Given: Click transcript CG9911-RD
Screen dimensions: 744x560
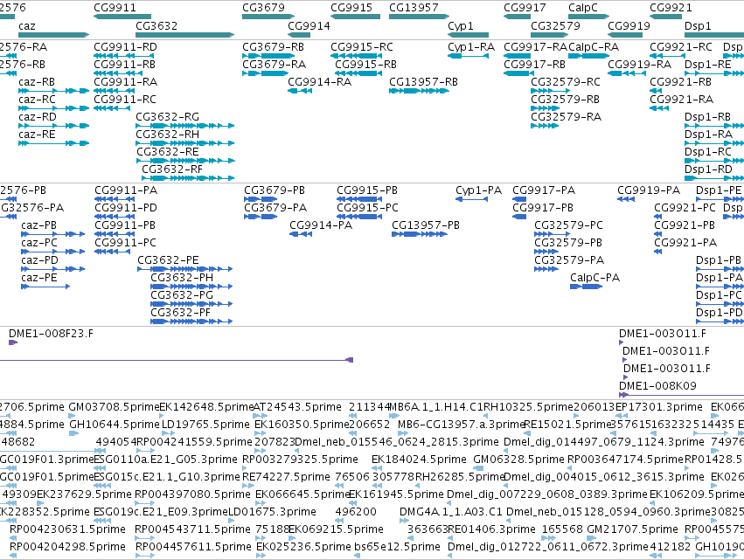Looking at the screenshot, I should click(x=125, y=47).
